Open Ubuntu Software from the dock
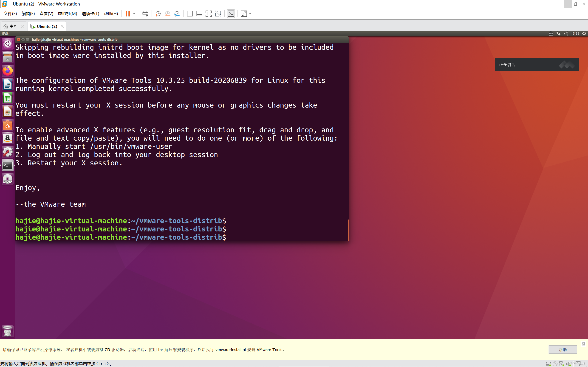 pyautogui.click(x=8, y=125)
